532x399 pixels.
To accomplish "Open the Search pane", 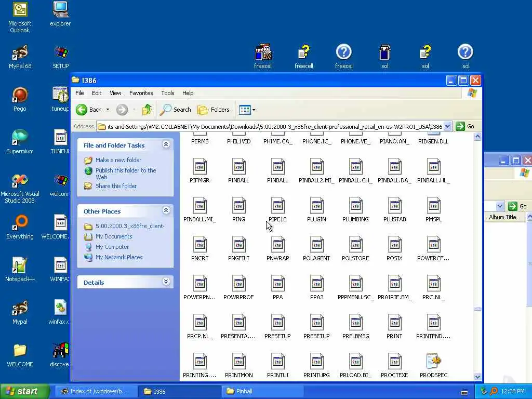I will [x=176, y=110].
